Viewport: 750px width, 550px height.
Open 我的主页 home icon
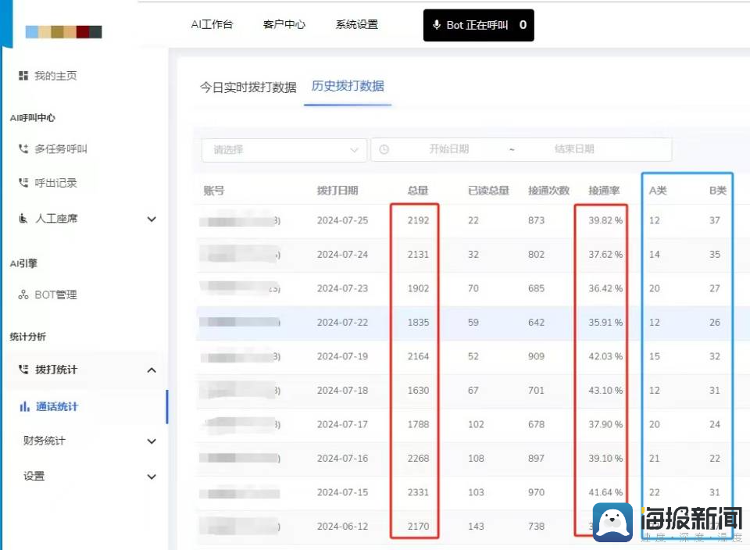point(23,76)
